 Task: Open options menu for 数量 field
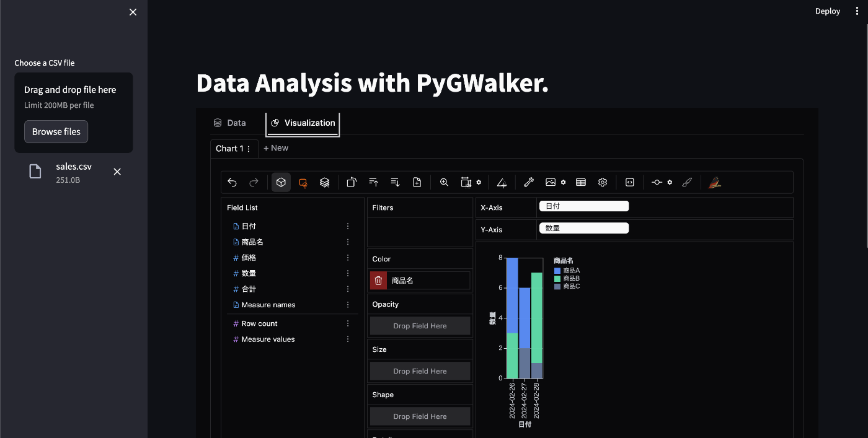[x=348, y=273]
